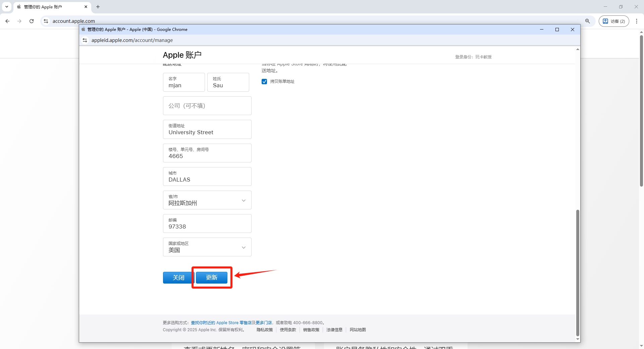This screenshot has height=349, width=644.
Task: Open the 国家或地区 dropdown showing 美国
Action: (207, 247)
